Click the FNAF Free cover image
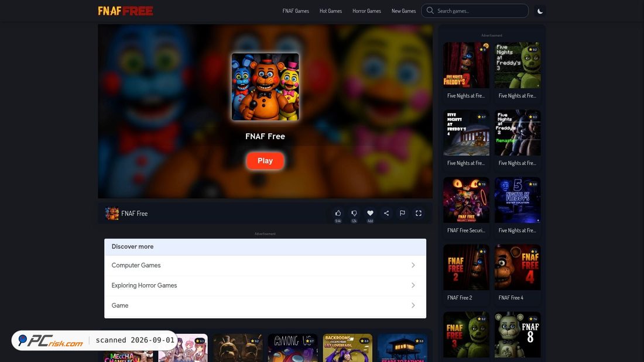Image resolution: width=644 pixels, height=362 pixels. click(265, 87)
